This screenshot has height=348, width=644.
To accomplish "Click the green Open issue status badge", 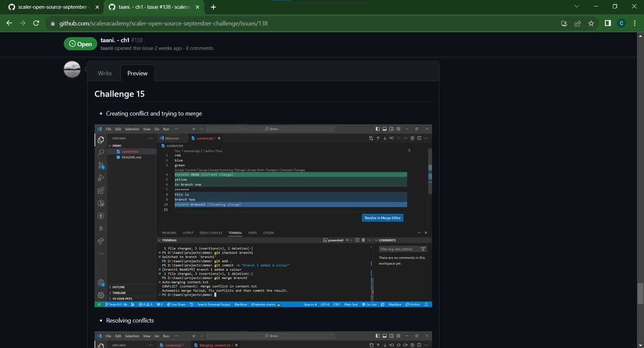I will [x=80, y=44].
